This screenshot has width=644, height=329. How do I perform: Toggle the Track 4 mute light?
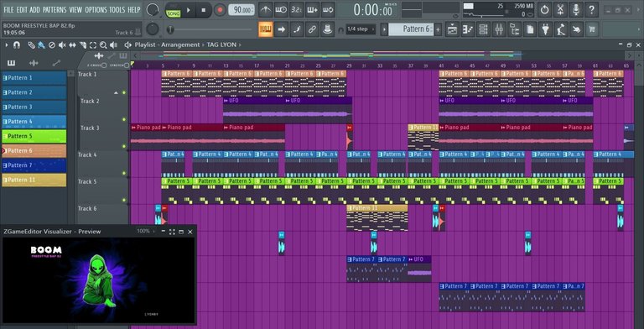coord(124,174)
